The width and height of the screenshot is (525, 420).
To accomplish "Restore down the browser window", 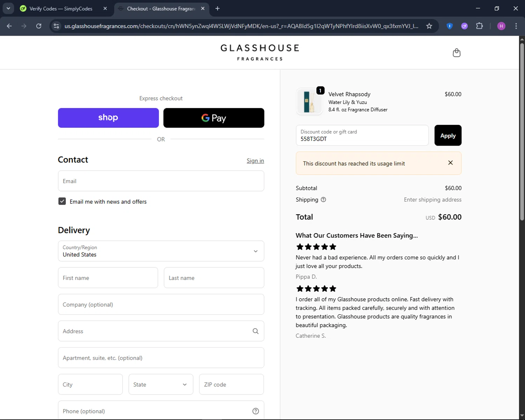I will pyautogui.click(x=497, y=8).
